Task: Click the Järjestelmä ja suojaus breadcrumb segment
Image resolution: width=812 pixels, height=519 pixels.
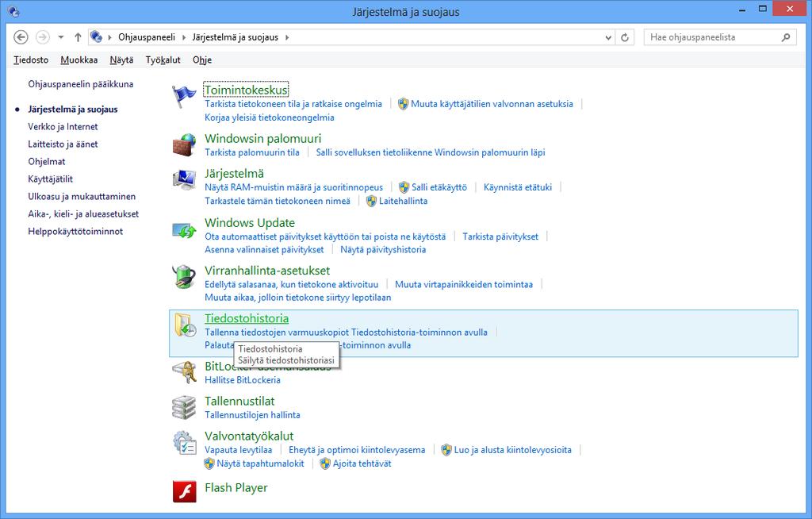Action: click(235, 37)
